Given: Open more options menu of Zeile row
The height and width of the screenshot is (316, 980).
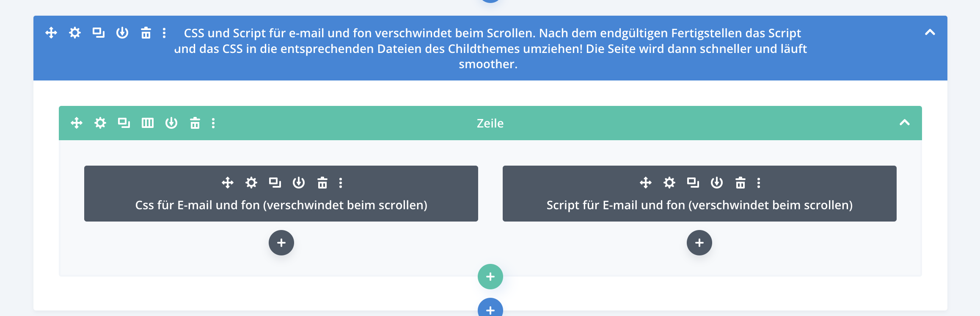Looking at the screenshot, I should click(213, 123).
